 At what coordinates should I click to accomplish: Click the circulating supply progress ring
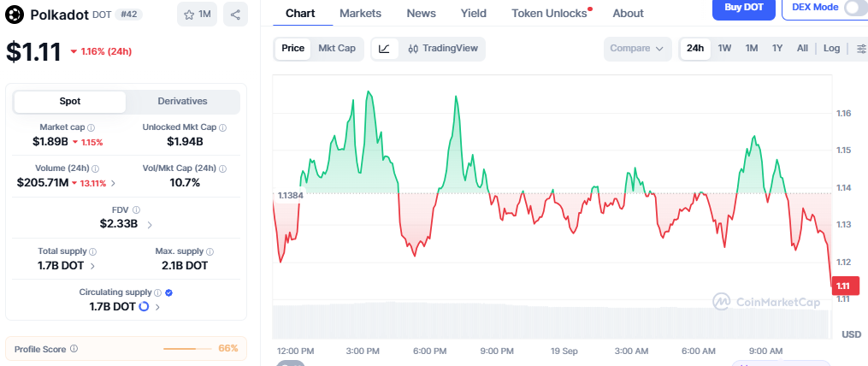coord(144,306)
